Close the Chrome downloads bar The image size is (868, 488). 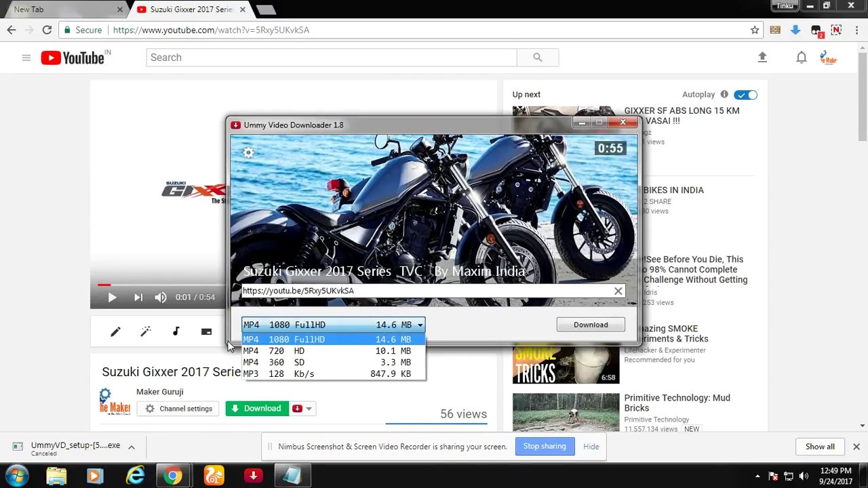(x=856, y=447)
